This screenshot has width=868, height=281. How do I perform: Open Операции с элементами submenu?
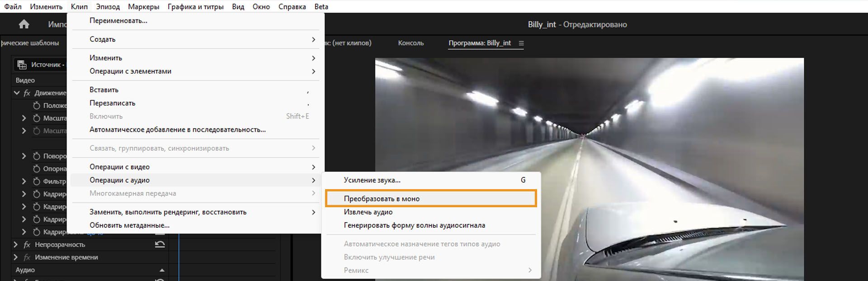coord(196,71)
